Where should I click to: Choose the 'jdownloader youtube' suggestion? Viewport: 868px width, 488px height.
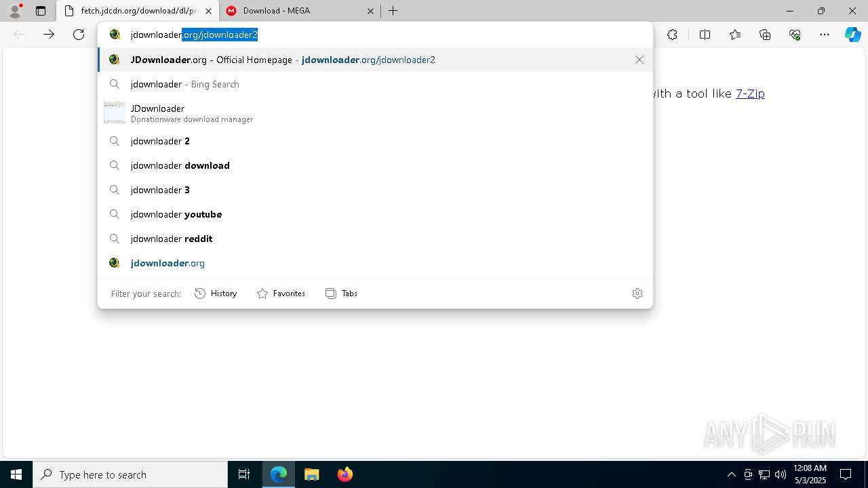click(x=375, y=214)
